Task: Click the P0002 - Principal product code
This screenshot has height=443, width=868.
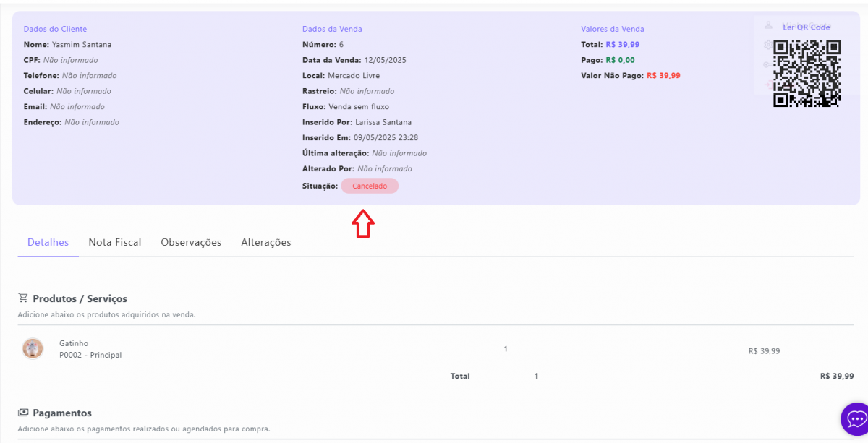Action: click(90, 355)
